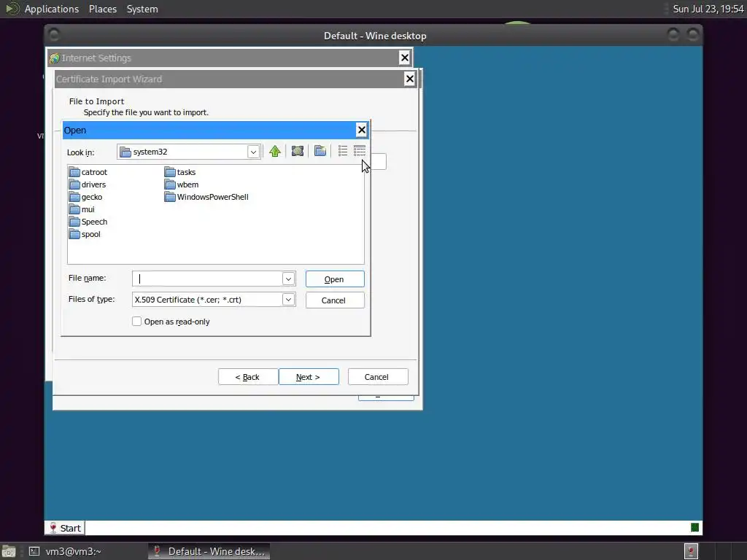Open the System menu
This screenshot has height=560, width=747.
(142, 9)
